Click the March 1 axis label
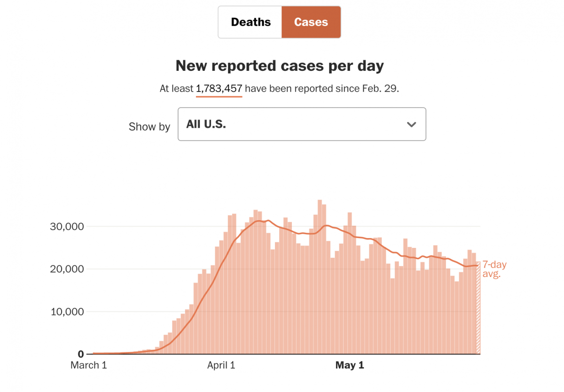This screenshot has width=564, height=392. tap(88, 365)
